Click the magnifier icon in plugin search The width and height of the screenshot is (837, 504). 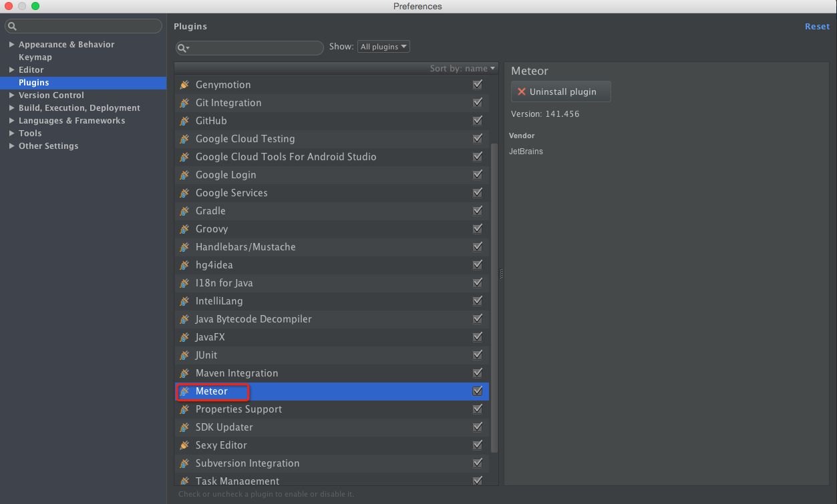[x=183, y=48]
